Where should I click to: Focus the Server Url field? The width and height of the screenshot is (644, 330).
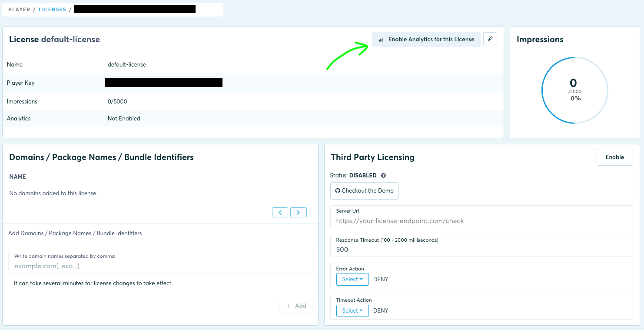pyautogui.click(x=482, y=217)
